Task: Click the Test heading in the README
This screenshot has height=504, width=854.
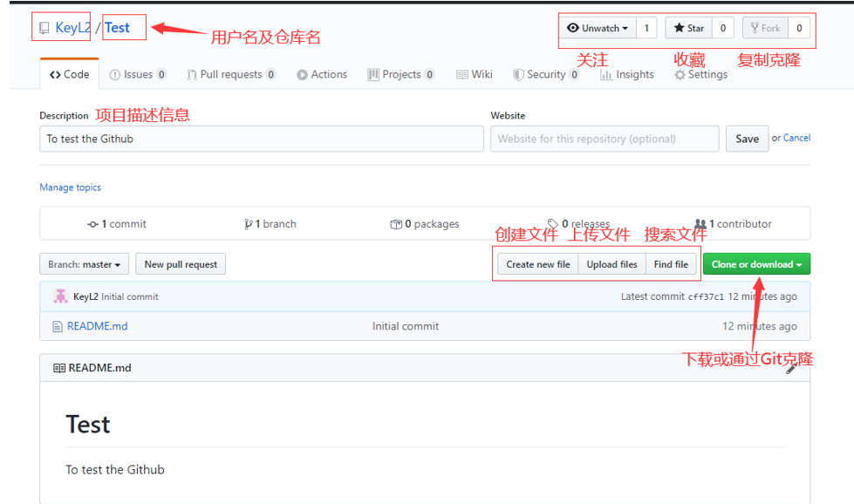Action: [88, 424]
